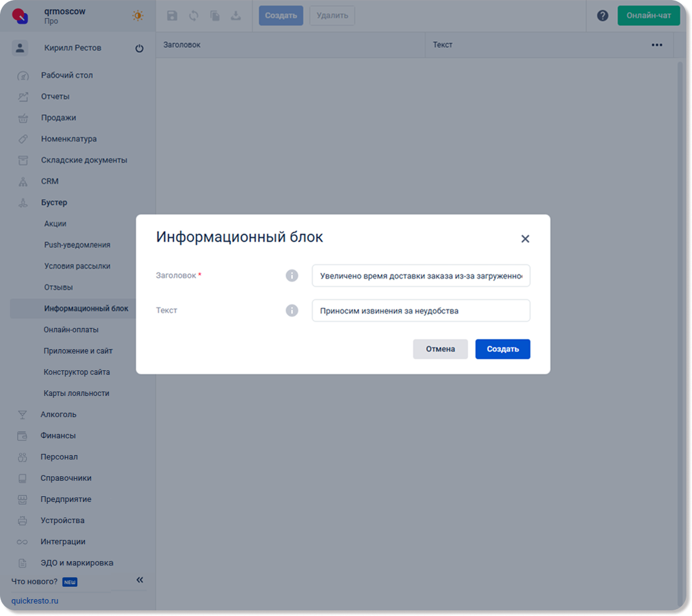Image resolution: width=692 pixels, height=616 pixels.
Task: Click the download icon in toolbar
Action: coord(236,16)
